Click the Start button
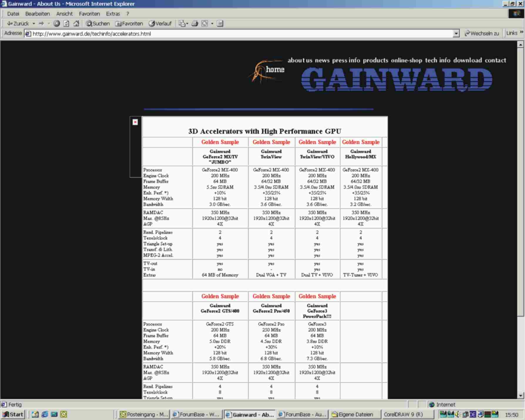 pos(13,414)
